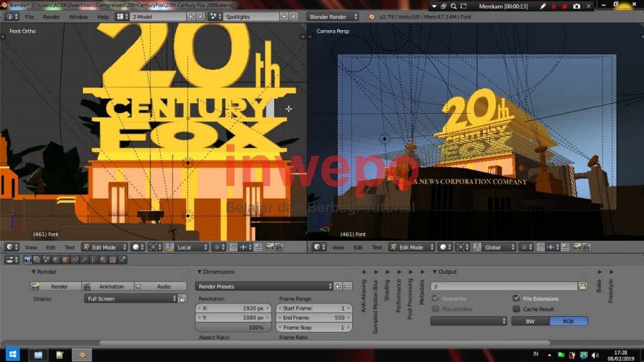Click the Audio render button
The width and height of the screenshot is (644, 362).
click(x=160, y=286)
